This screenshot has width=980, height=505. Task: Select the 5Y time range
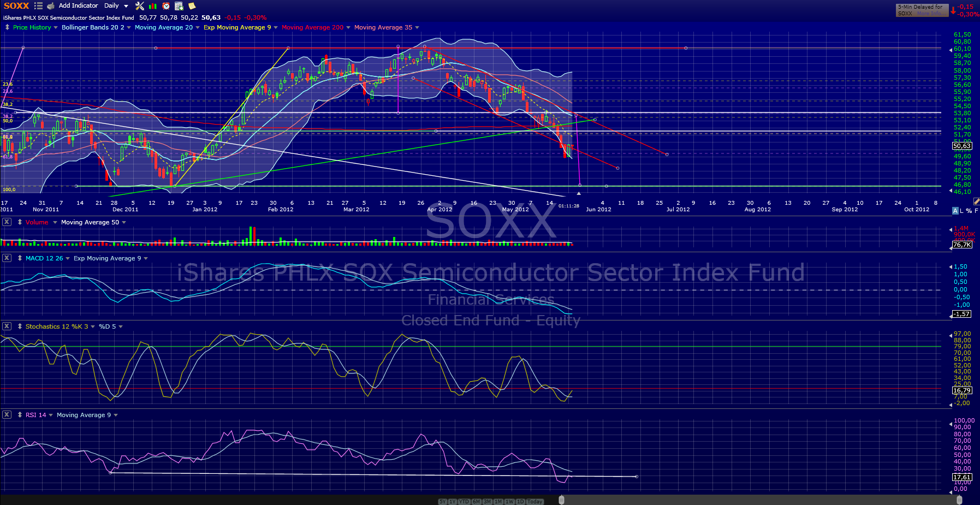click(443, 502)
